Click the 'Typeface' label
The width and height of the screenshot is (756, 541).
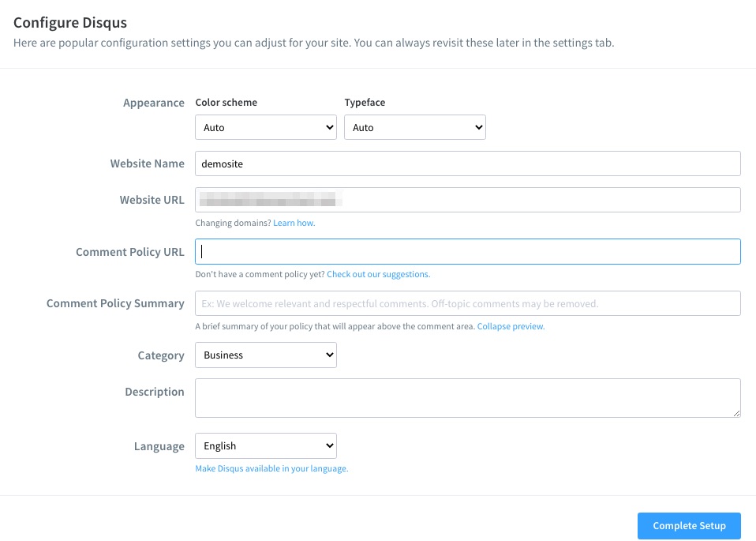[x=365, y=103]
